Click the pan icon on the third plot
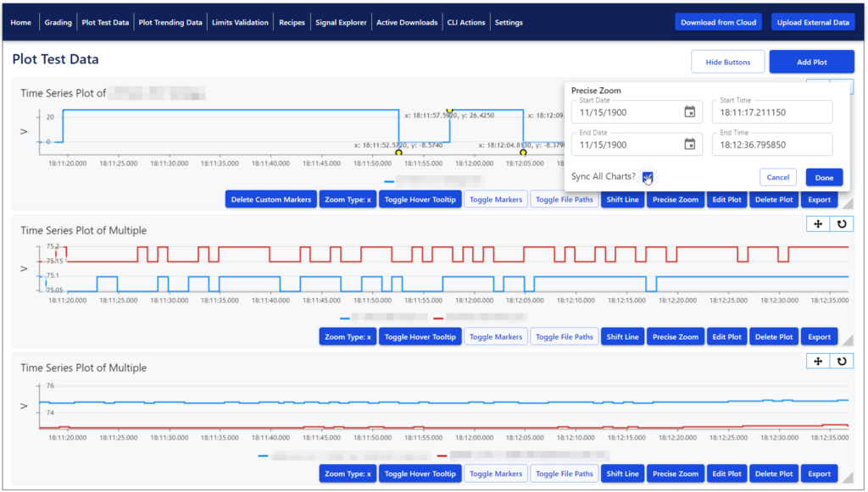 (818, 361)
